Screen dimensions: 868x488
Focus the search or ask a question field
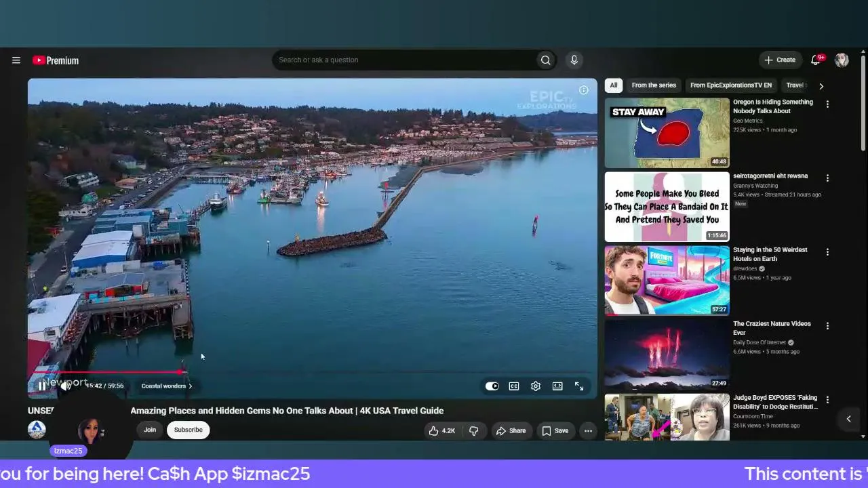click(403, 60)
